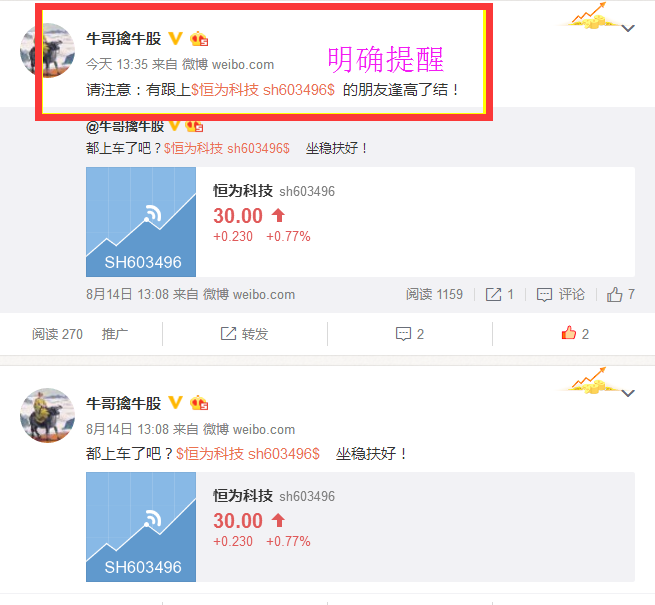Toggle the red thumbs-up like showing 2
The width and height of the screenshot is (655, 605).
[x=575, y=333]
